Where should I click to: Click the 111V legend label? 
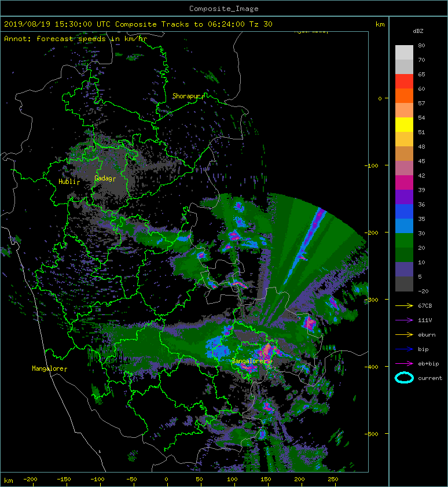point(425,320)
